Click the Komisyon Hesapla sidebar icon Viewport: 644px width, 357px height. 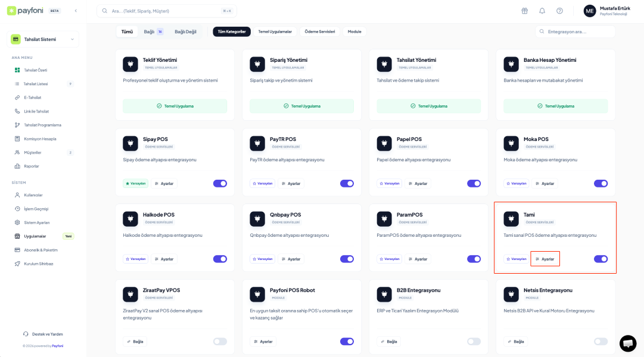click(x=18, y=139)
